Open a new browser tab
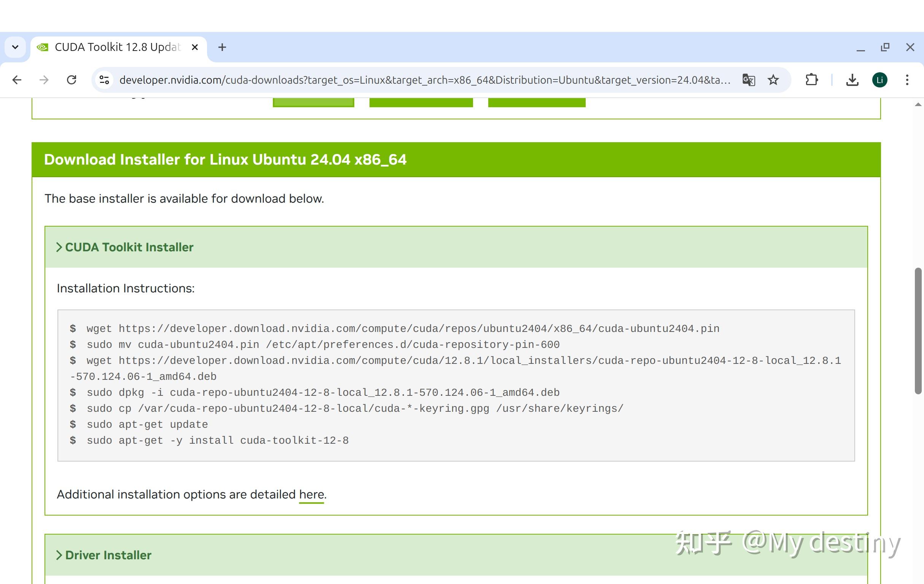 coord(222,47)
